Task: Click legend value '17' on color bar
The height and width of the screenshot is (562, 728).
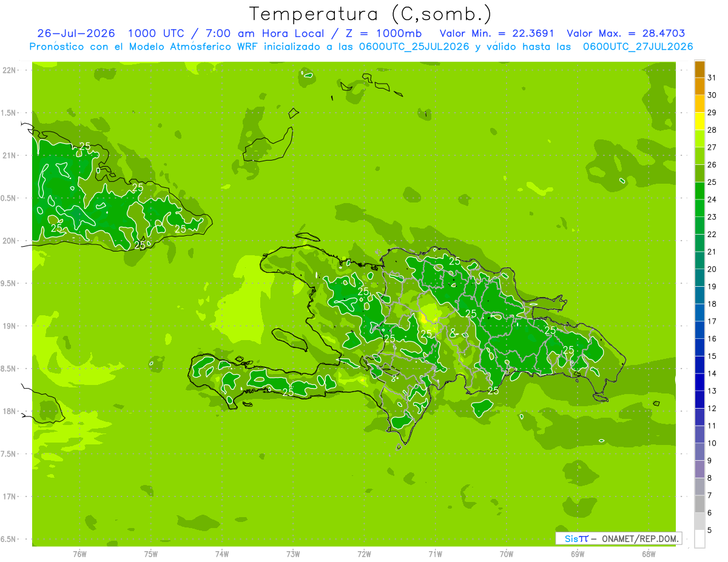Action: 712,321
